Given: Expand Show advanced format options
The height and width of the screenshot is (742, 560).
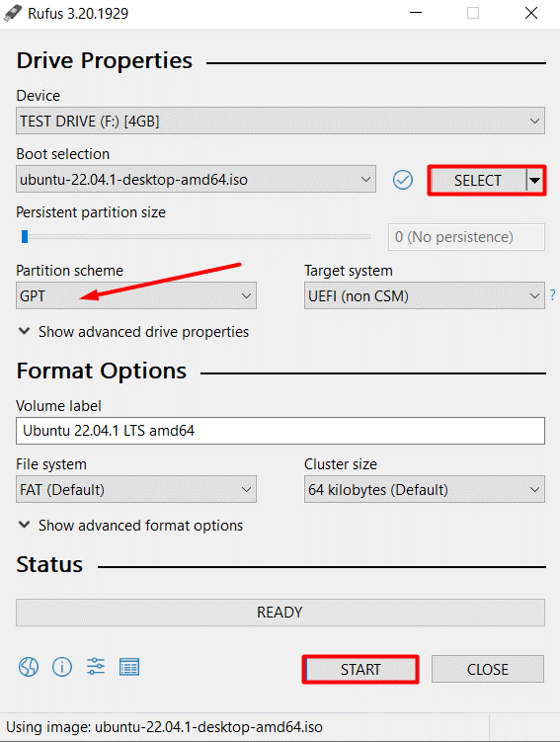Looking at the screenshot, I should pos(130,526).
